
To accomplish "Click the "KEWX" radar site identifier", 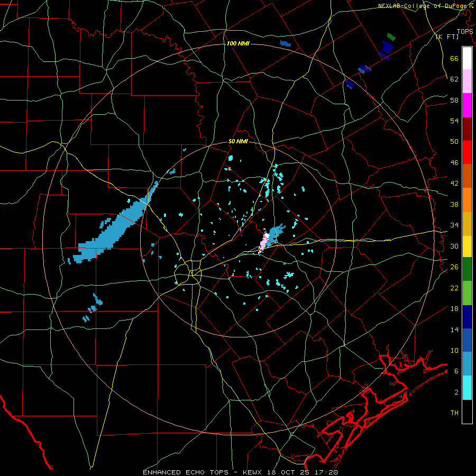I will (253, 472).
